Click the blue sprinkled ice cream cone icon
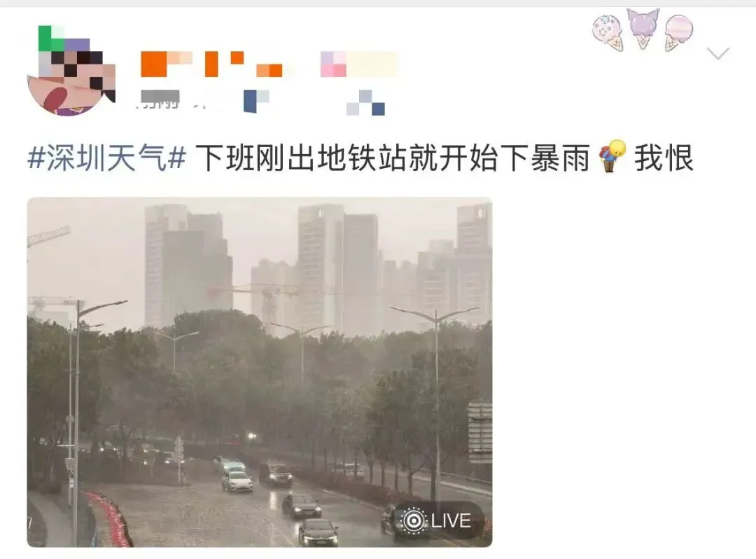This screenshot has width=756, height=559. coord(608,32)
